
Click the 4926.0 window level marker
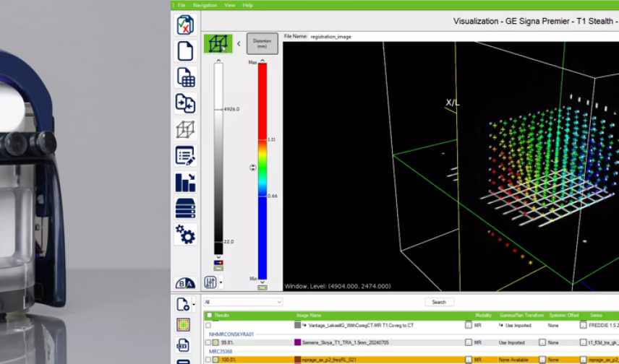pos(231,109)
